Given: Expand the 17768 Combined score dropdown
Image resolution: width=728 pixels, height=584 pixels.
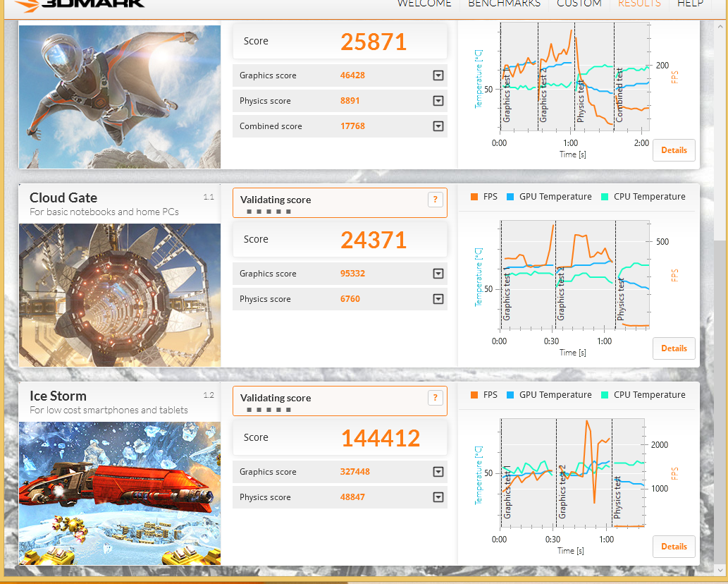Looking at the screenshot, I should 438,126.
